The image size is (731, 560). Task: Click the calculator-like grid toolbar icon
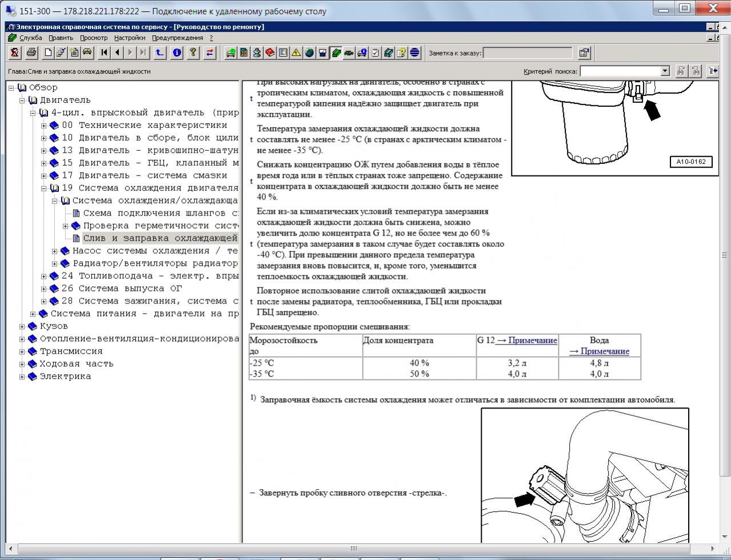pos(243,53)
